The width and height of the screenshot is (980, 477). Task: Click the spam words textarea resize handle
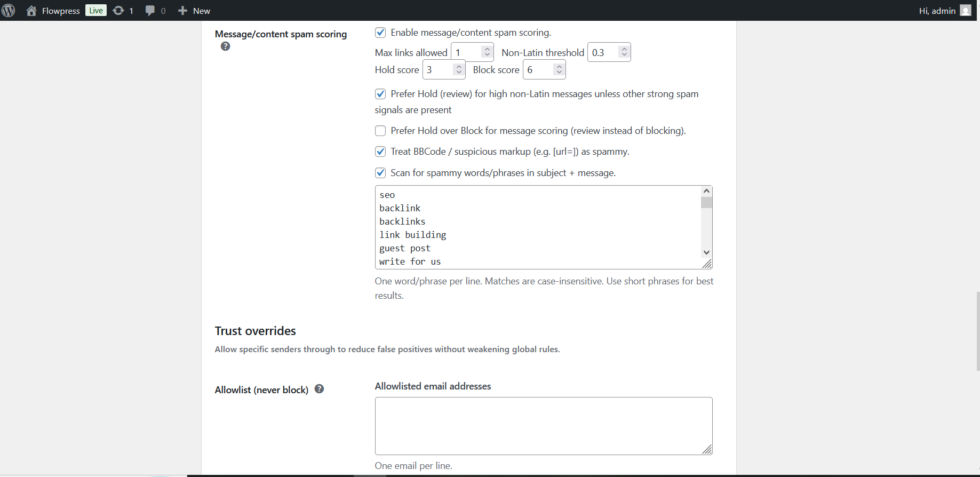click(x=707, y=264)
